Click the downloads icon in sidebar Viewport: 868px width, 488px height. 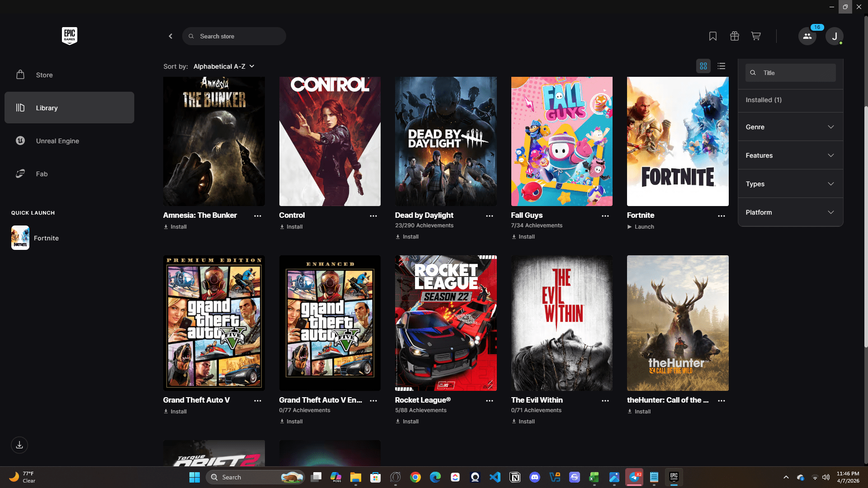[19, 445]
